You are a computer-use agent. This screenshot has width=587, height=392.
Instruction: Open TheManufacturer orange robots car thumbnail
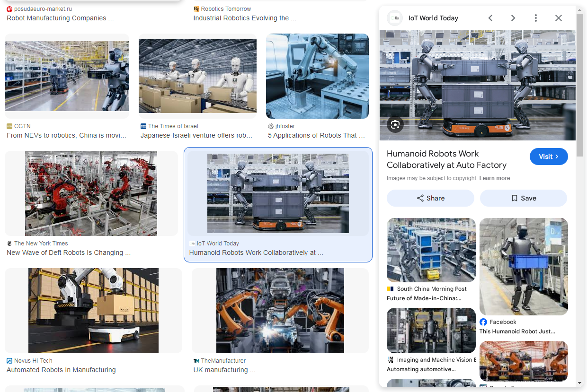pyautogui.click(x=280, y=311)
